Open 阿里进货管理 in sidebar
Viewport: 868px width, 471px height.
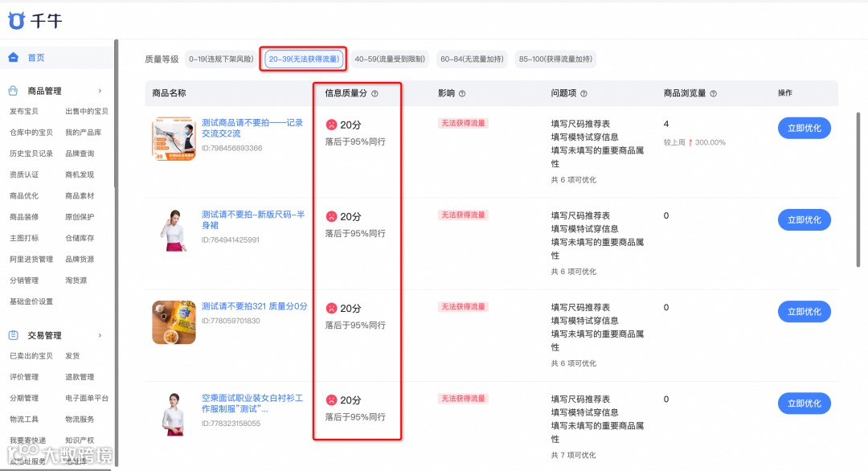[x=31, y=259]
